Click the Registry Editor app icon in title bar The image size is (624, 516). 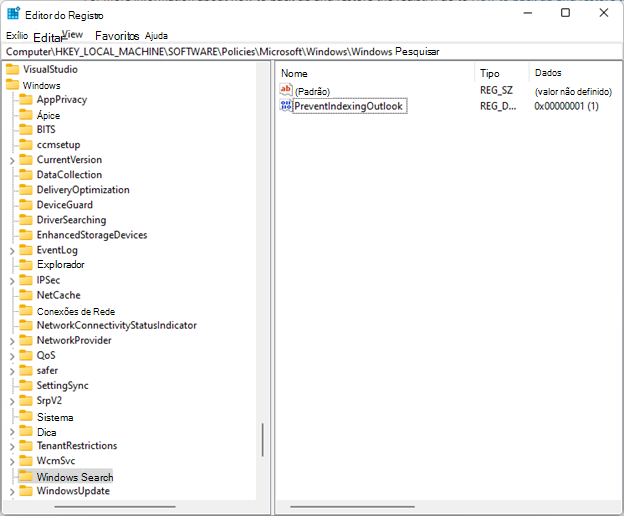coord(14,14)
